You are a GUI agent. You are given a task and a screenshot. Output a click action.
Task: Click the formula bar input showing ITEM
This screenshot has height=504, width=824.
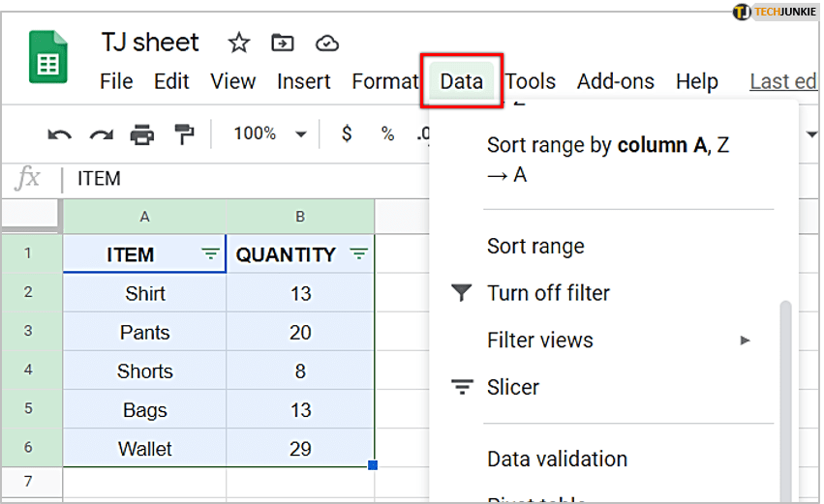(242, 179)
